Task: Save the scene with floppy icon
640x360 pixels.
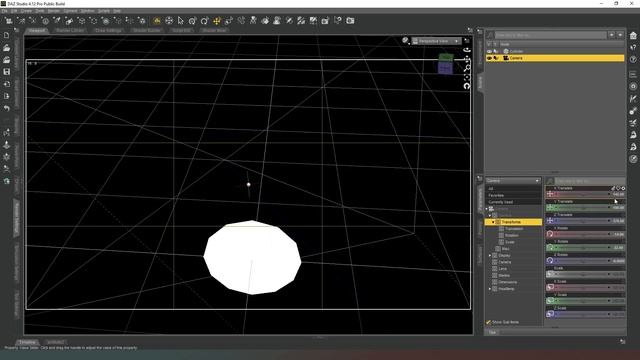Action: [7, 72]
